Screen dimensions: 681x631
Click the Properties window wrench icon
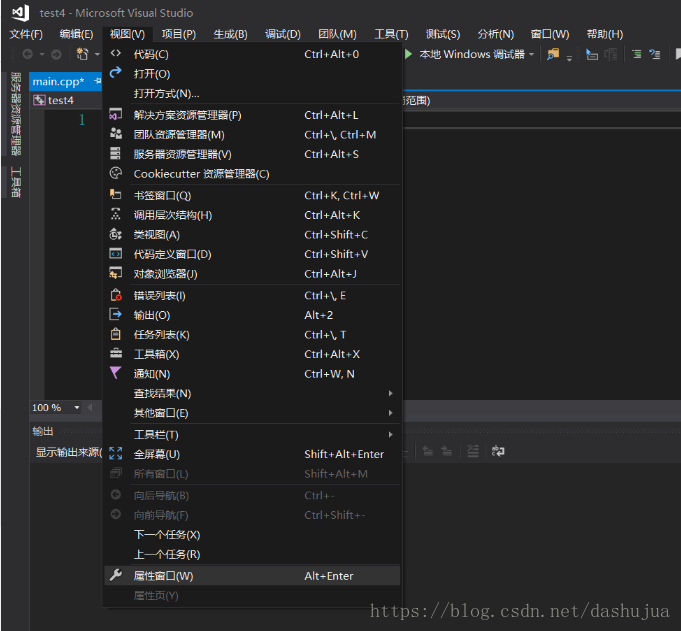click(x=116, y=575)
